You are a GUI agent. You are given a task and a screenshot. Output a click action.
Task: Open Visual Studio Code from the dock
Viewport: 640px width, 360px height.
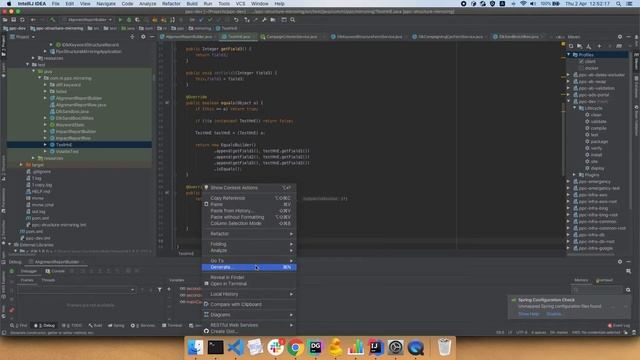(x=236, y=347)
